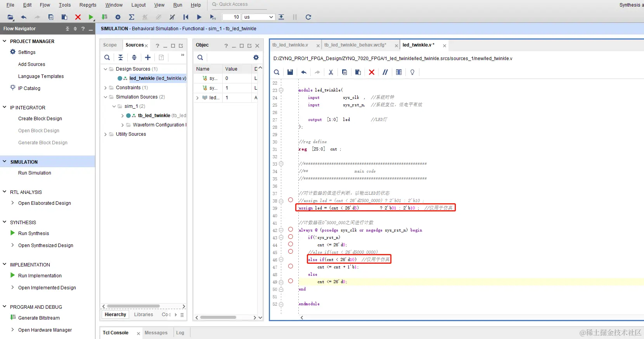The height and width of the screenshot is (339, 644).
Task: Expand the Constraints tree node
Action: [x=106, y=88]
